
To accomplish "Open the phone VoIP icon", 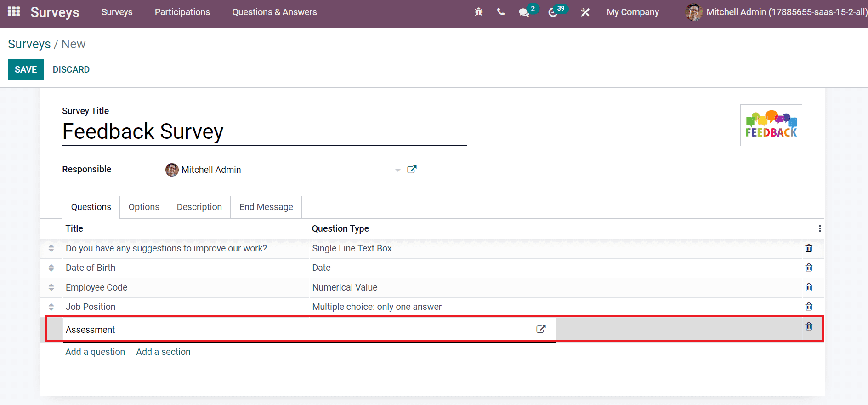I will (501, 12).
